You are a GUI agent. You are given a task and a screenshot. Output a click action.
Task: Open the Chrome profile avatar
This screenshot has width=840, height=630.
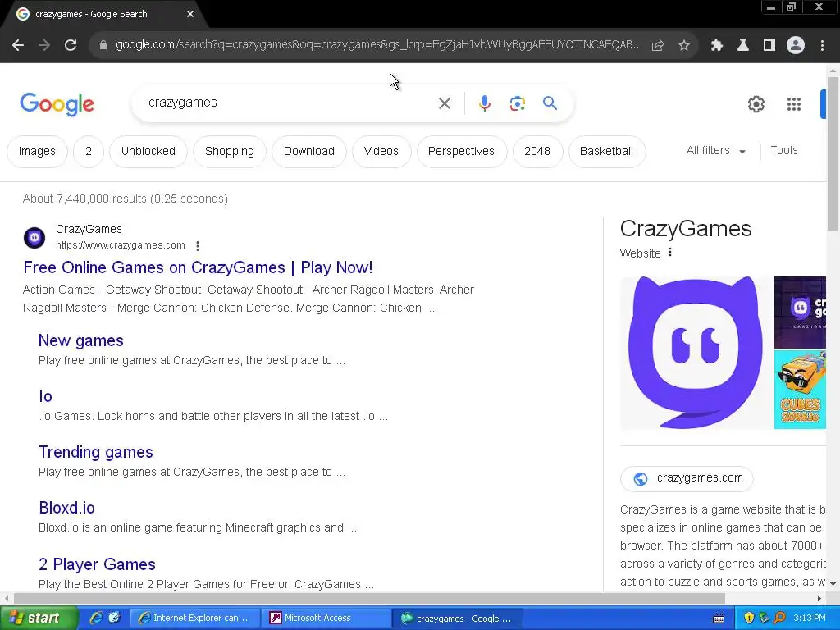coord(796,46)
